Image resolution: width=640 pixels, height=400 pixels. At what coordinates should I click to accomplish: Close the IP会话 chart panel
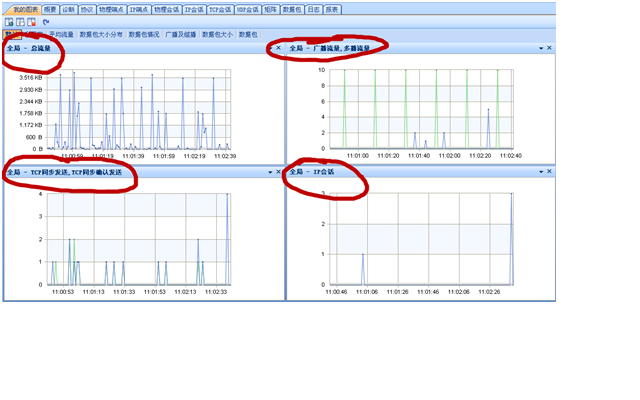click(549, 172)
